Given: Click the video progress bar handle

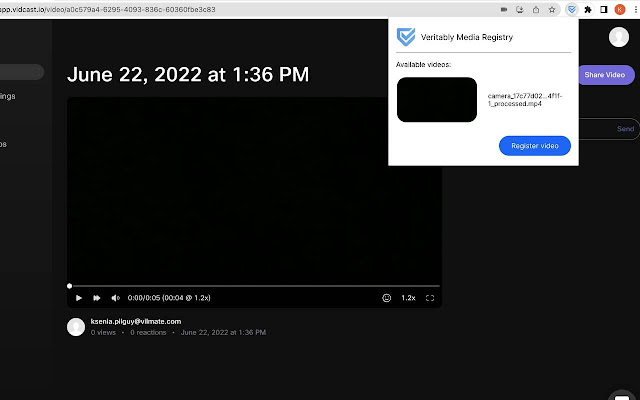Looking at the screenshot, I should click(69, 286).
